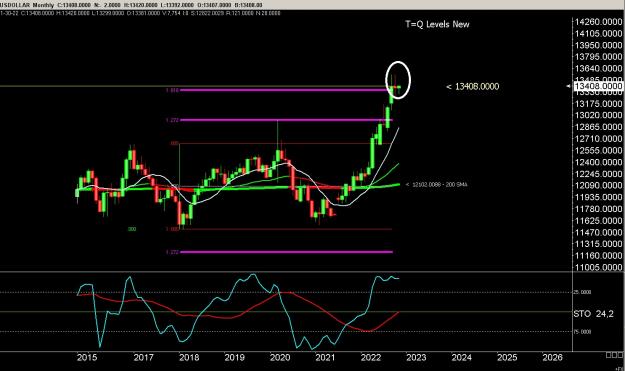Screen dimensions: 625x371
Task: Click the 11160.0000 price axis label
Action: click(x=598, y=255)
